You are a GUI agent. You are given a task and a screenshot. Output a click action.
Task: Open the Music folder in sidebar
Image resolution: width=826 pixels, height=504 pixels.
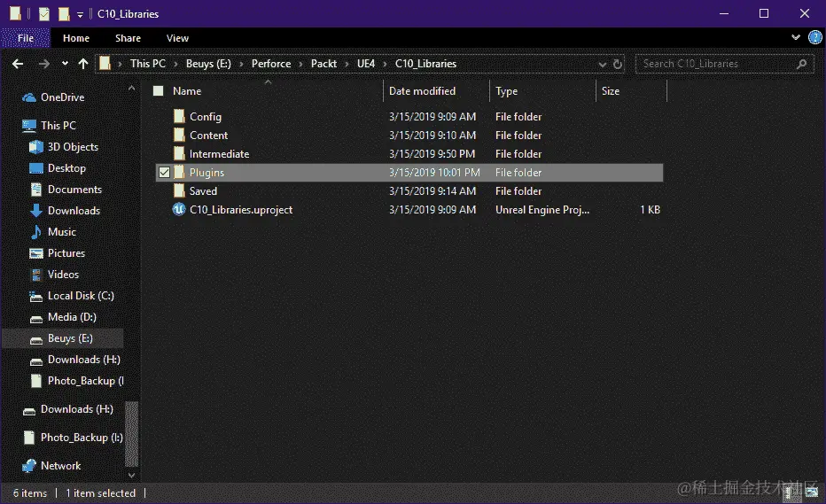click(x=52, y=232)
